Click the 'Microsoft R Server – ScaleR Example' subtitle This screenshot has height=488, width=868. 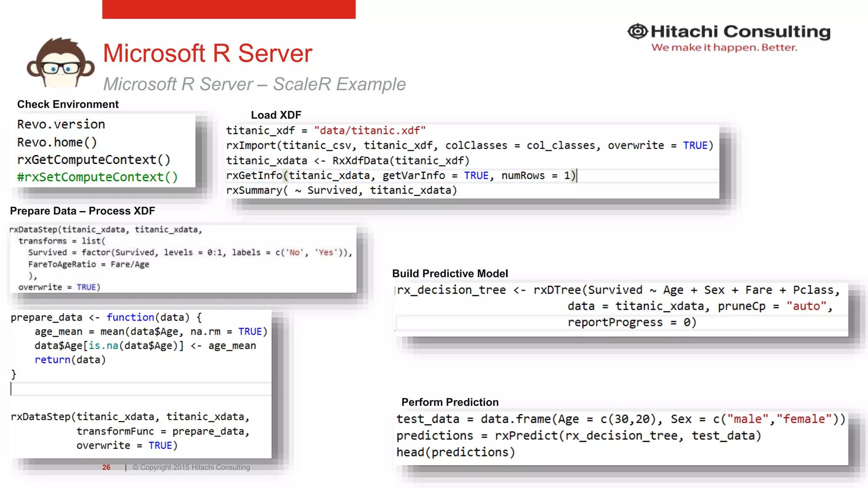(x=254, y=84)
